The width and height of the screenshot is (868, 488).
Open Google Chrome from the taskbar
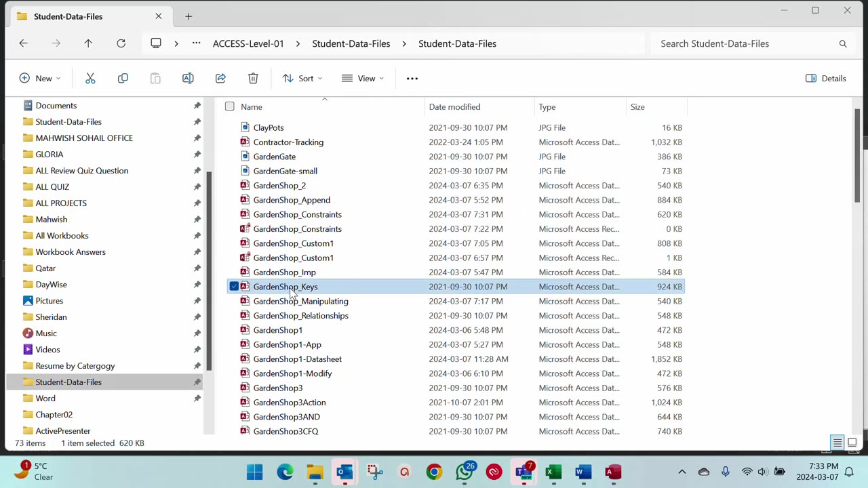click(x=434, y=472)
